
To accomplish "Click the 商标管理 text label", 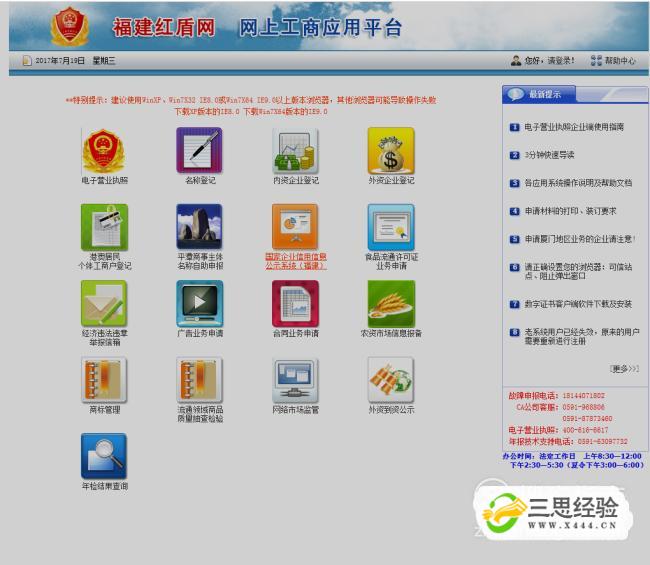I will click(x=104, y=410).
